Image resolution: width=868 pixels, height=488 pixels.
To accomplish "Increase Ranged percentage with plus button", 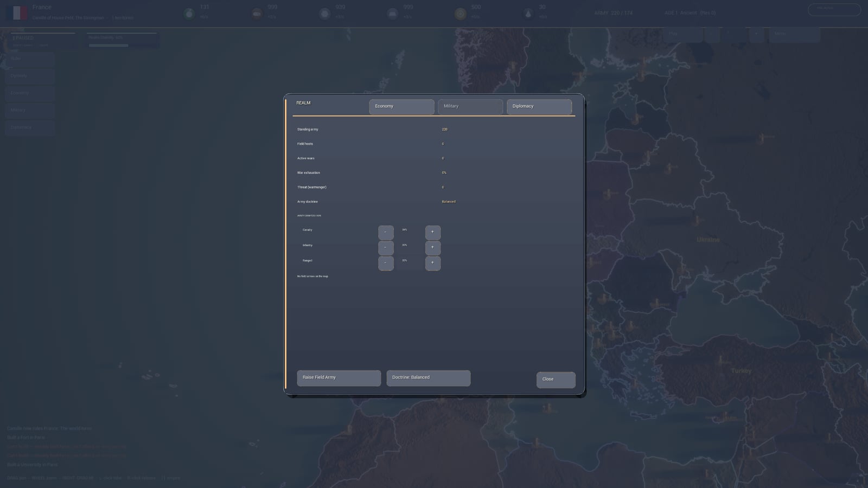I will click(432, 263).
